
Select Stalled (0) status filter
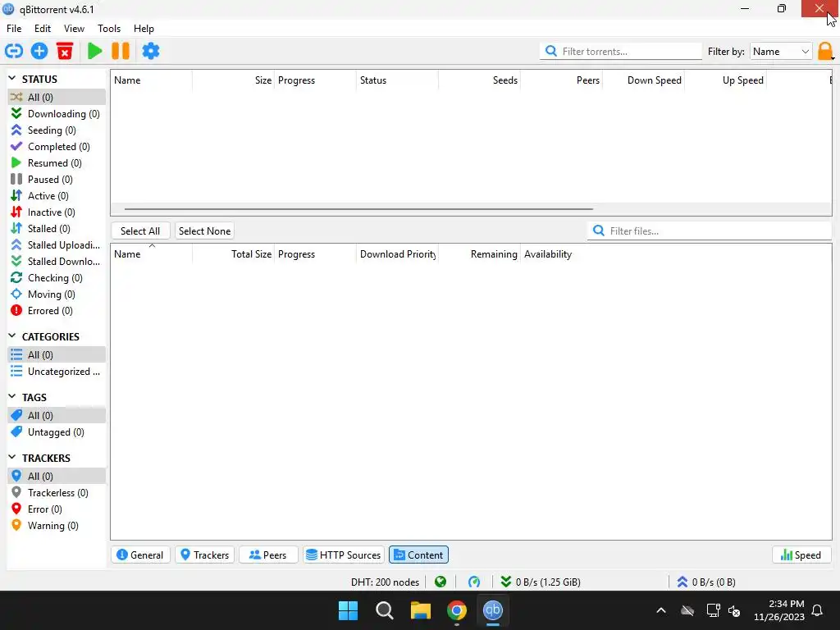coord(57,229)
